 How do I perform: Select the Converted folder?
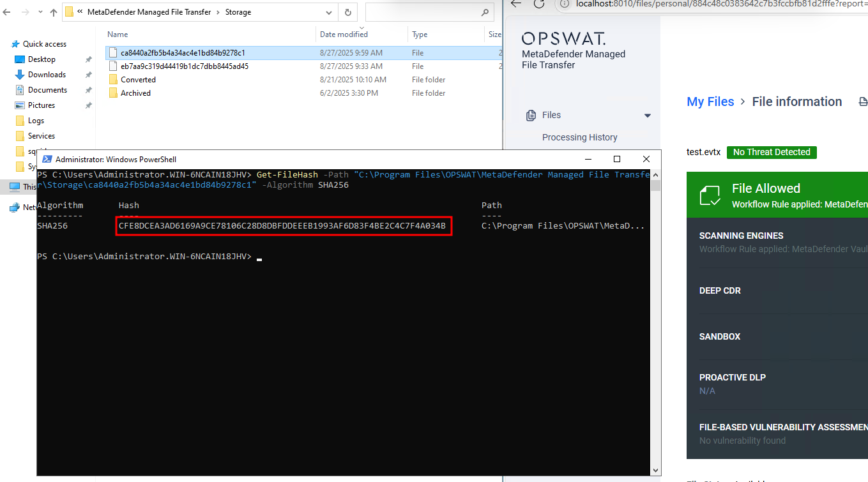pyautogui.click(x=138, y=80)
